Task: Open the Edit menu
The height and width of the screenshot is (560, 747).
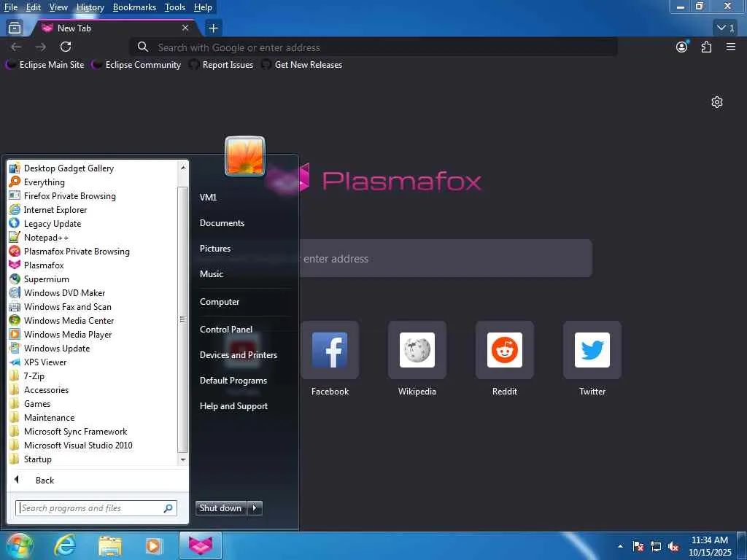Action: pos(34,7)
